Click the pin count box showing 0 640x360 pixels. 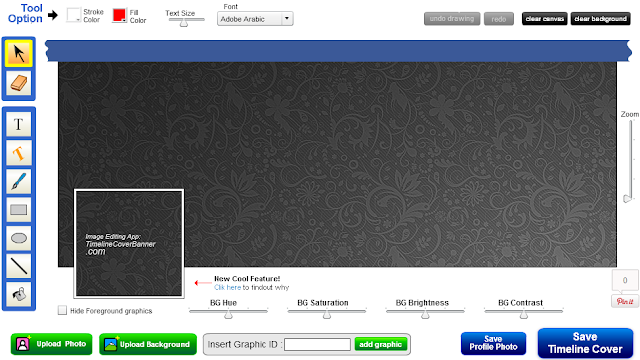coord(625,280)
